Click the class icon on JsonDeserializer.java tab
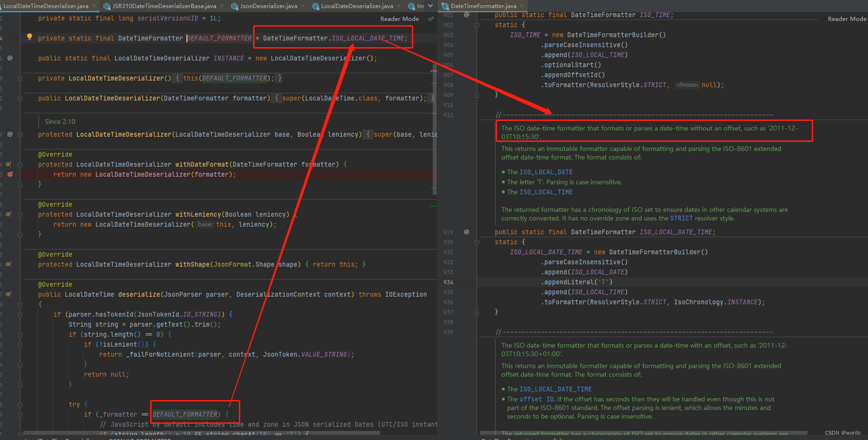The width and height of the screenshot is (868, 440). (x=235, y=6)
